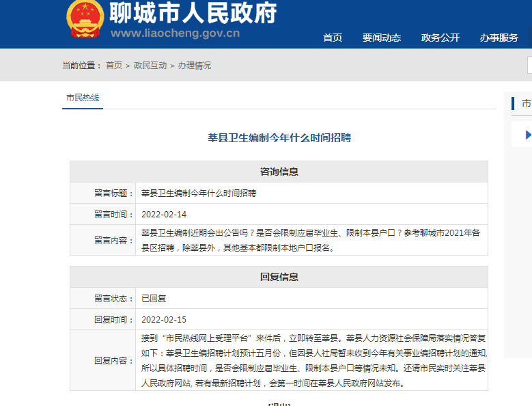Click the reply date 2022-02-15
The height and width of the screenshot is (406, 532).
(x=164, y=319)
